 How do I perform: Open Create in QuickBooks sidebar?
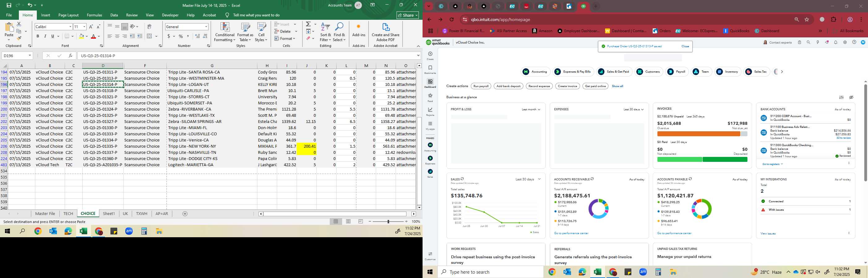click(430, 56)
